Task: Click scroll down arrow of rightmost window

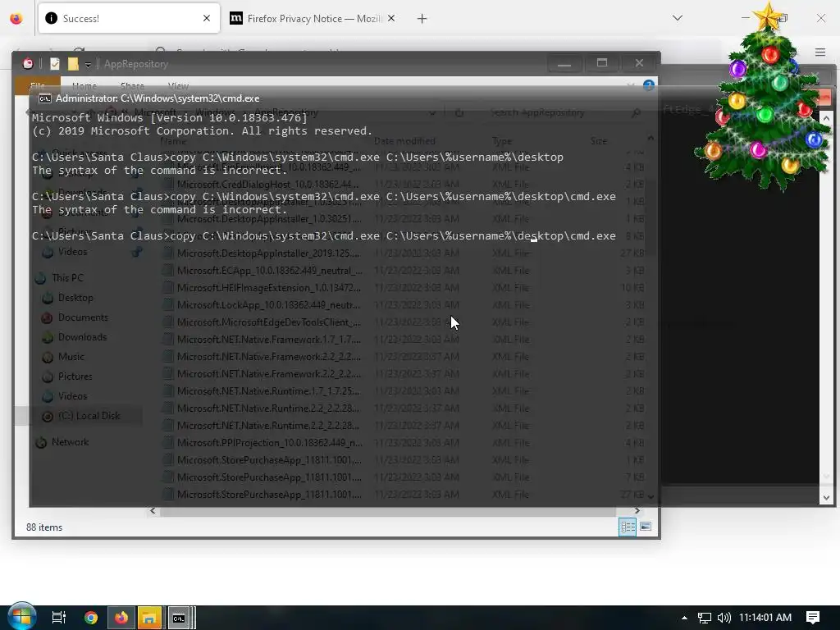Action: pyautogui.click(x=827, y=497)
